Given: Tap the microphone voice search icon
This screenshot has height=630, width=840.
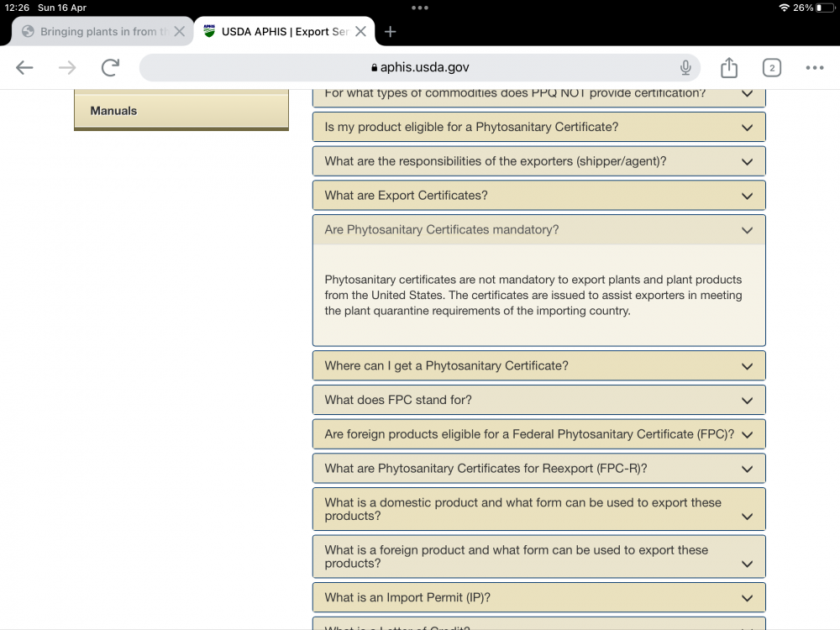Looking at the screenshot, I should (x=685, y=67).
